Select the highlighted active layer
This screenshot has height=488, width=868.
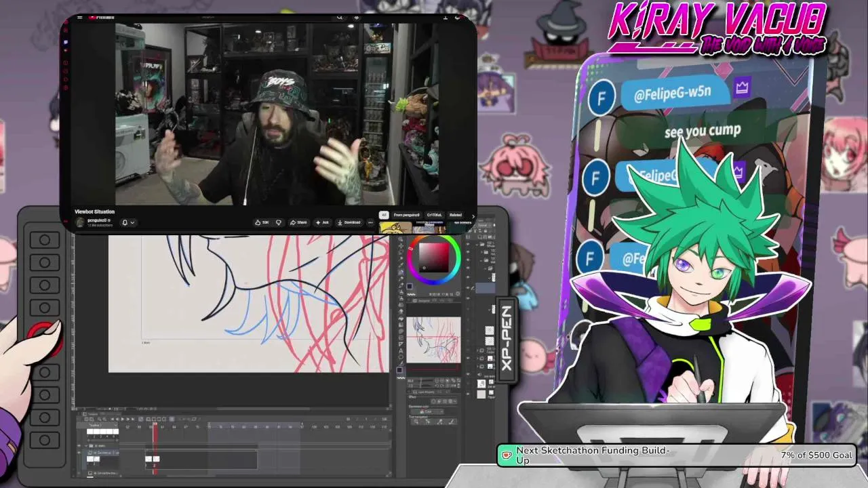485,288
